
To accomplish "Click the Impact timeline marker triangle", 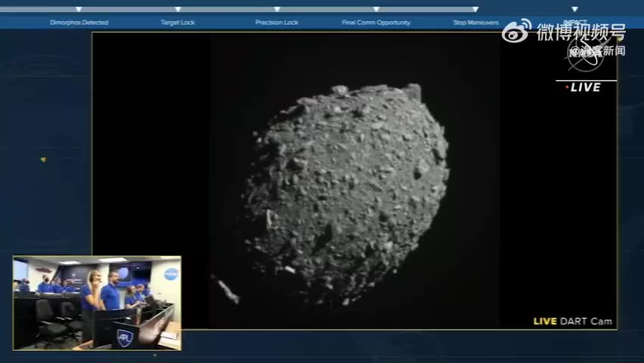I will (574, 9).
